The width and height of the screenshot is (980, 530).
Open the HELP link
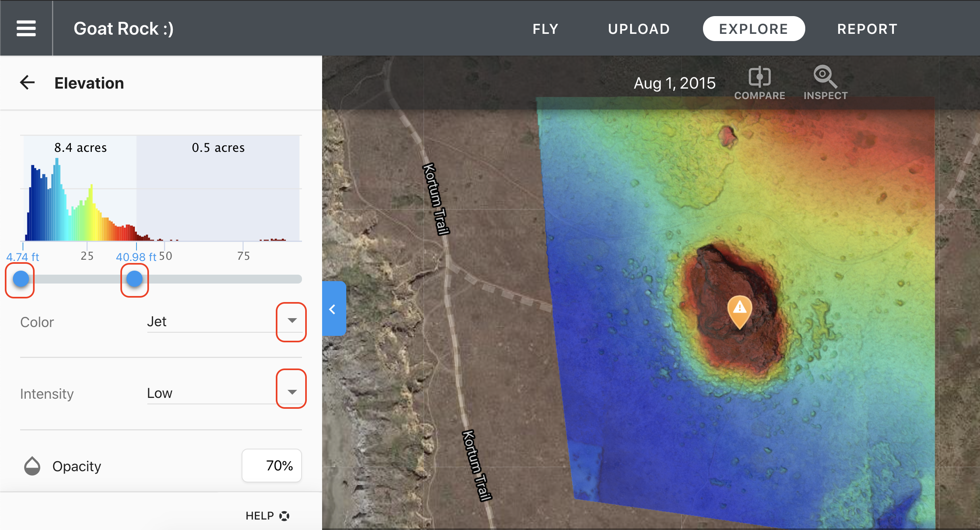(267, 516)
